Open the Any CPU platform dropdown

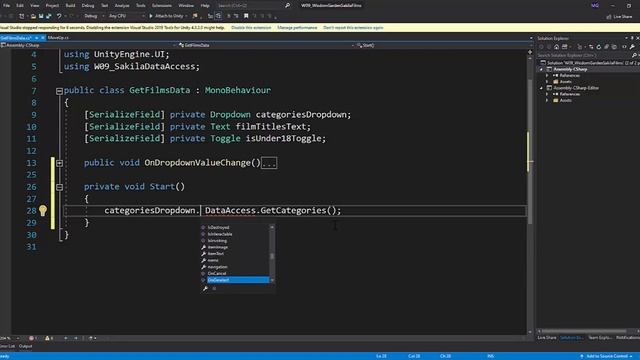pos(126,16)
